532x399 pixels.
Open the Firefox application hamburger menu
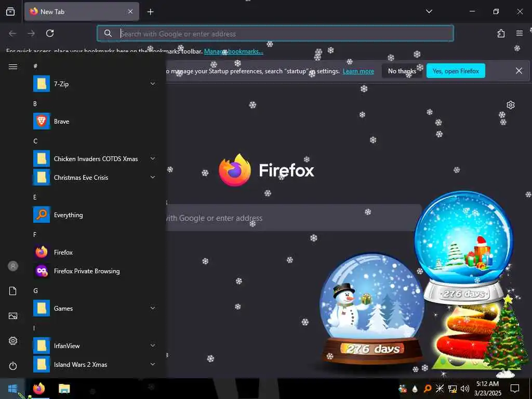pyautogui.click(x=520, y=33)
